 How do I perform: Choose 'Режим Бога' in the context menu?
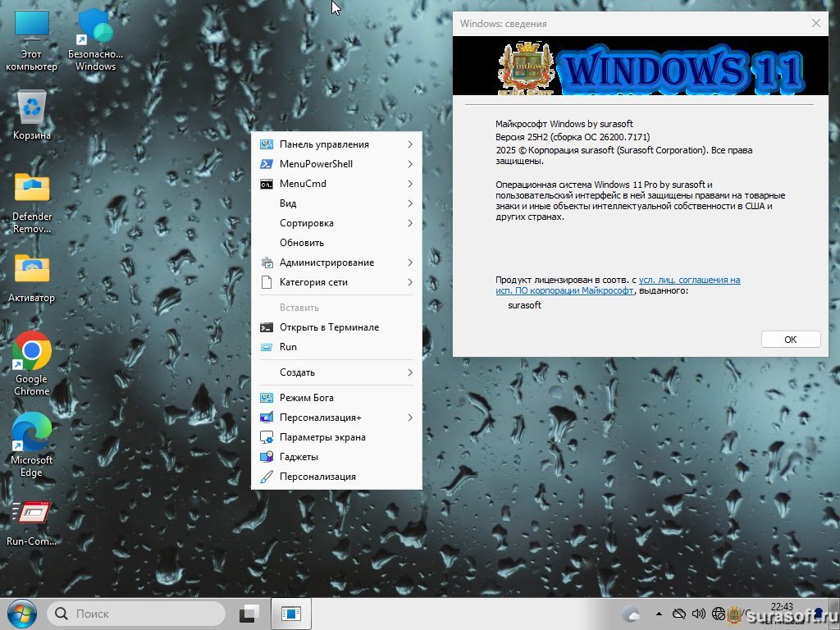pyautogui.click(x=336, y=398)
